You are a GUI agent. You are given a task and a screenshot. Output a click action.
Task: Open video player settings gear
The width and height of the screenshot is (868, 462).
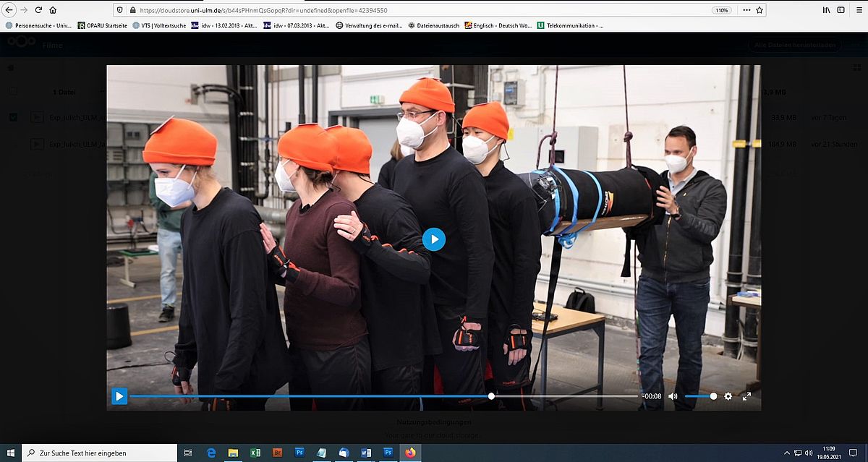pyautogui.click(x=728, y=396)
